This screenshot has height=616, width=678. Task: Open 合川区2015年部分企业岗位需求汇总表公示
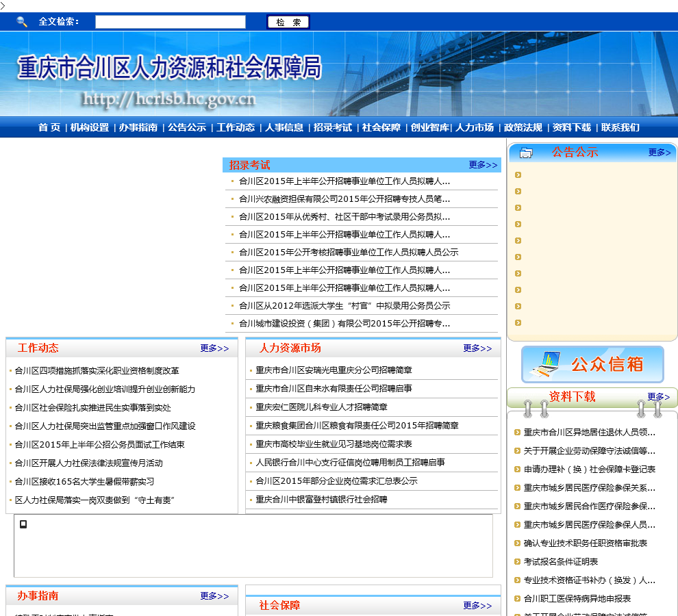click(336, 480)
